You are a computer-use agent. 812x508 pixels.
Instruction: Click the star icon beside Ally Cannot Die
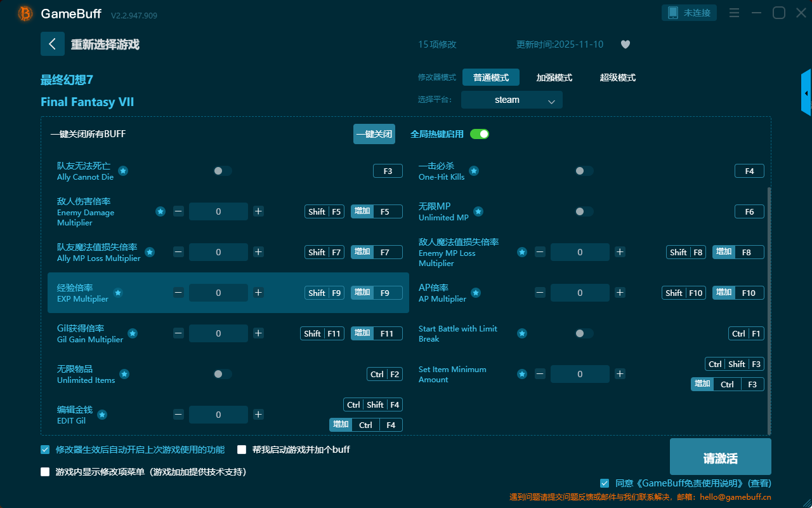click(123, 171)
